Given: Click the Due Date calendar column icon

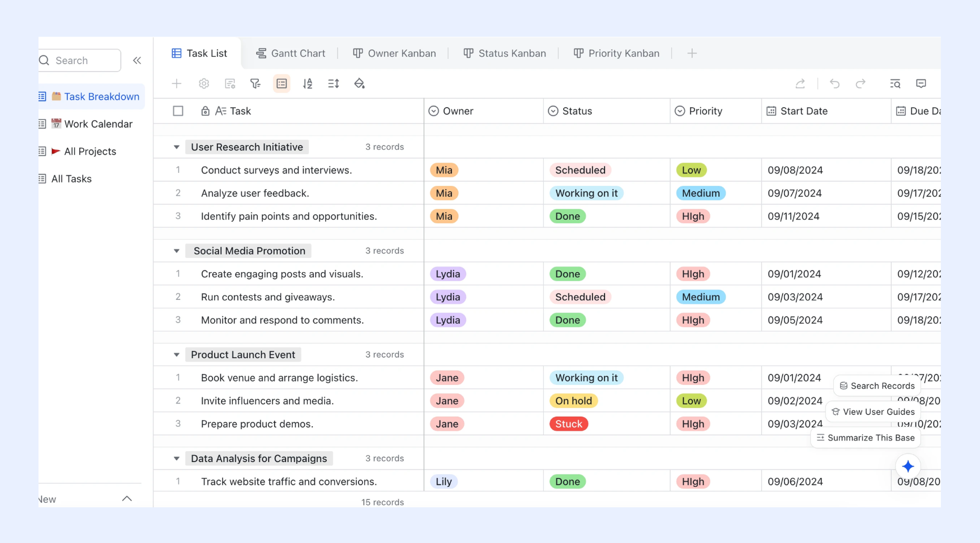Looking at the screenshot, I should click(901, 111).
